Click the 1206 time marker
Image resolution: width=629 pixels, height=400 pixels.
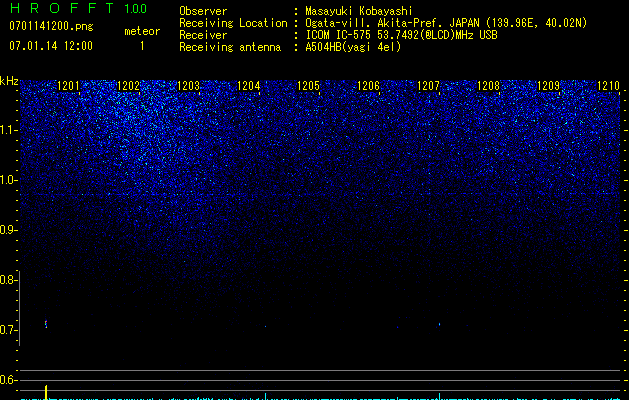pos(369,86)
